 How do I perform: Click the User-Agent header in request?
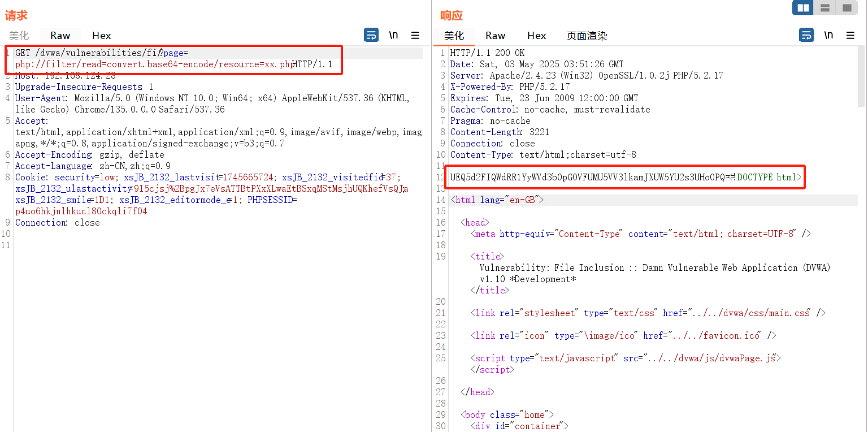pos(212,103)
